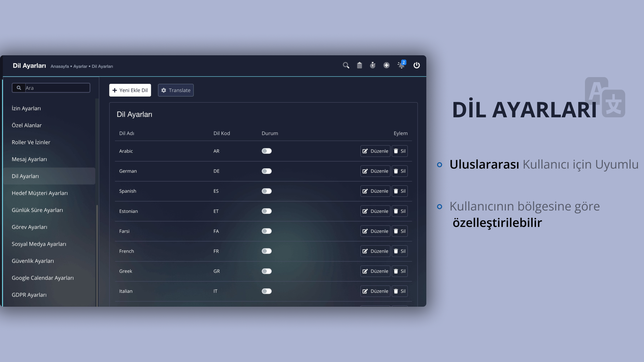Click trash Sil button for Arabic
The image size is (644, 362).
pyautogui.click(x=399, y=151)
